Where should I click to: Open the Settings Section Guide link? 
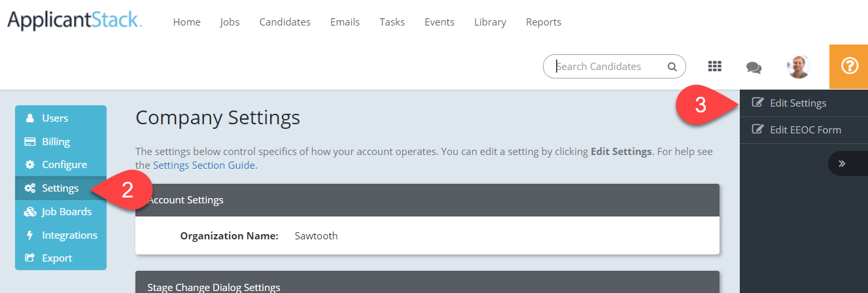203,165
